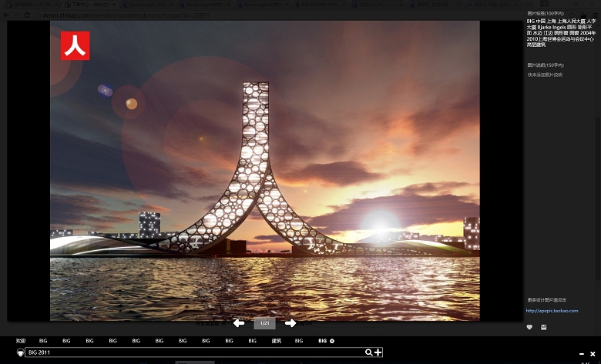Image resolution: width=601 pixels, height=364 pixels.
Task: Click the image description field placeholder text
Action: pos(545,75)
